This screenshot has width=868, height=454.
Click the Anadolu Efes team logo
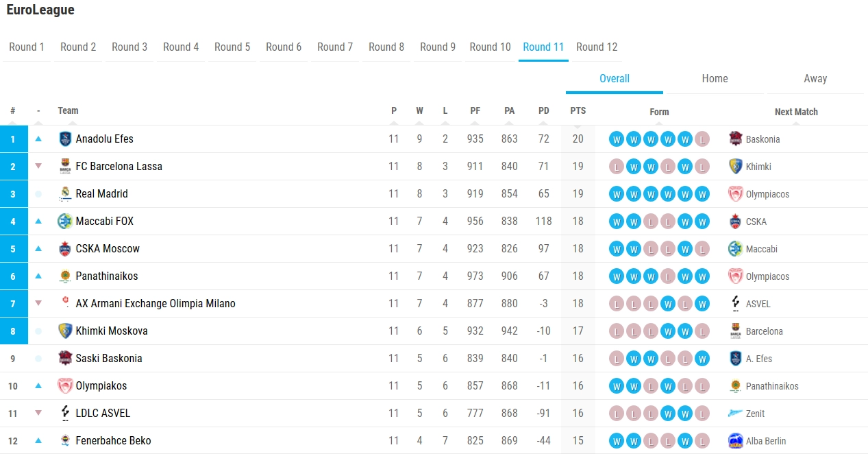pos(65,139)
